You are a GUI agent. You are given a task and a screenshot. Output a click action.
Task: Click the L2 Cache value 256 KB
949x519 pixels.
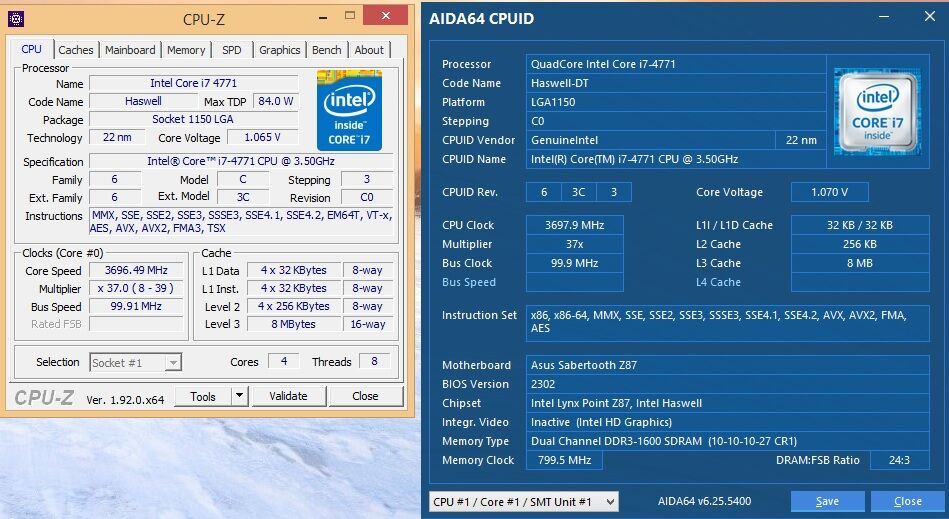860,244
